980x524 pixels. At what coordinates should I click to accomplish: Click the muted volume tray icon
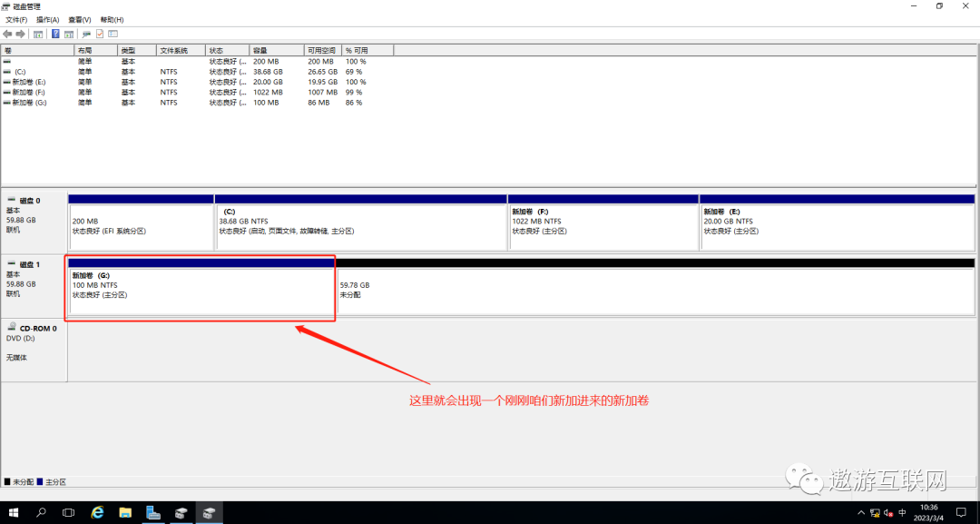pos(888,513)
